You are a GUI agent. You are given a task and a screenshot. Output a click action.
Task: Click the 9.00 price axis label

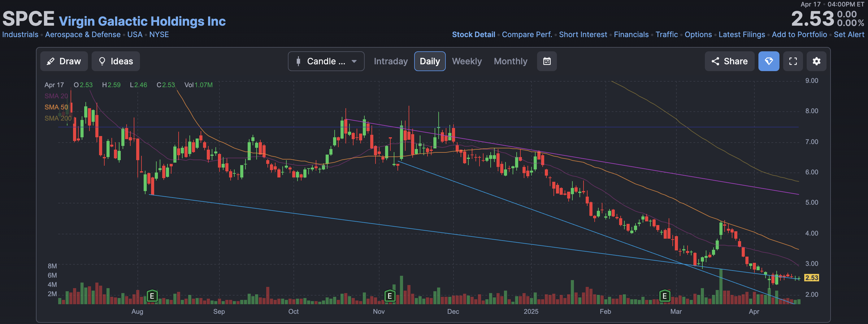(811, 81)
